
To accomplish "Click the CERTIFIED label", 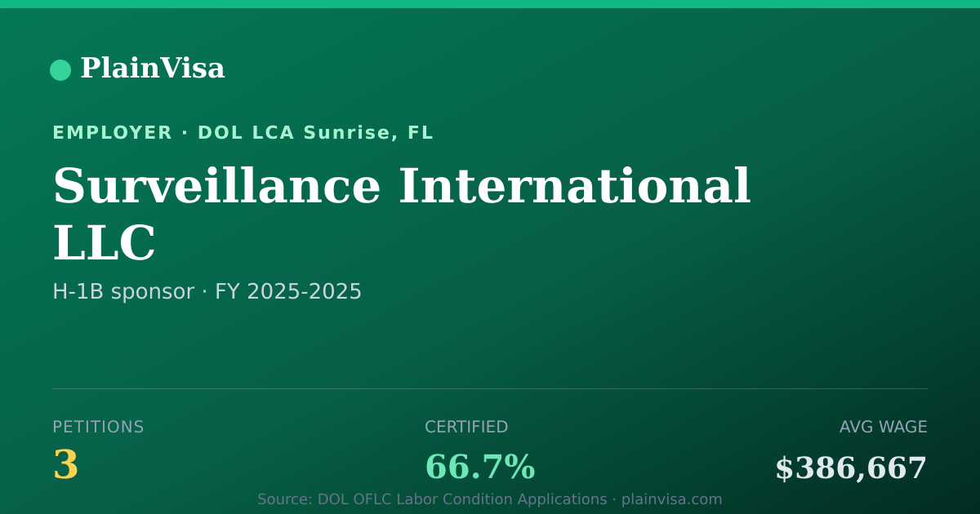I will click(x=466, y=428).
